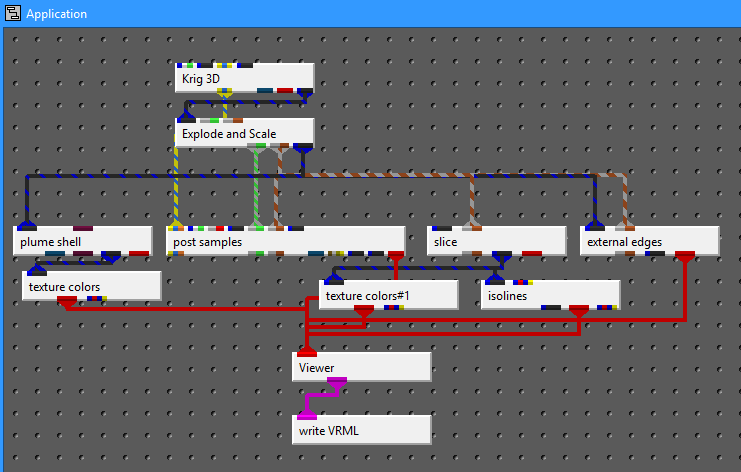Viewport: 741px width, 472px height.
Task: Click the red output port under texture colors#1
Action: (365, 311)
